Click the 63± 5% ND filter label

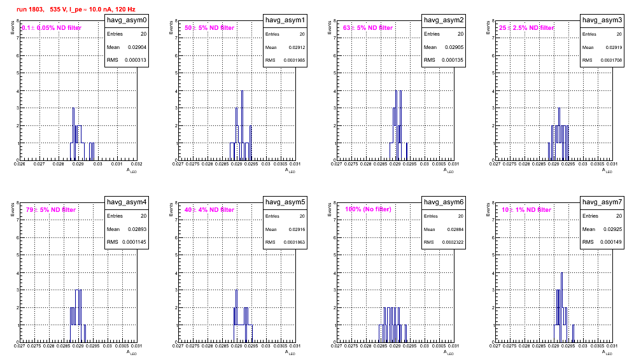(368, 28)
